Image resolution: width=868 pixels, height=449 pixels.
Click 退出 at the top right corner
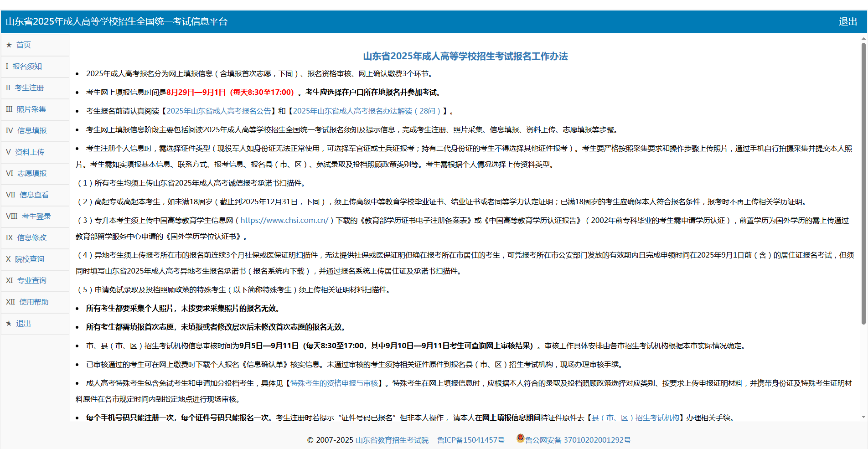847,21
